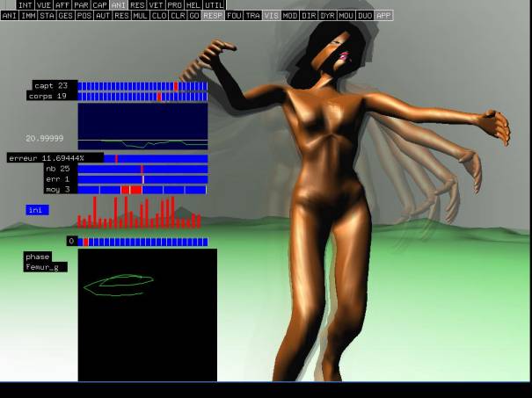
Task: Select the RESP tab in second row
Action: point(213,16)
